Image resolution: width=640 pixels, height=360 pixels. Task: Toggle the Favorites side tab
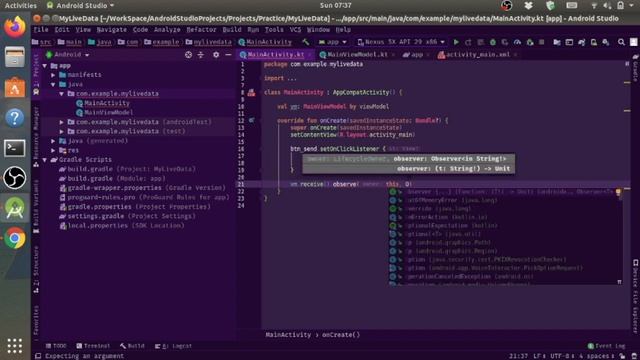pyautogui.click(x=36, y=322)
